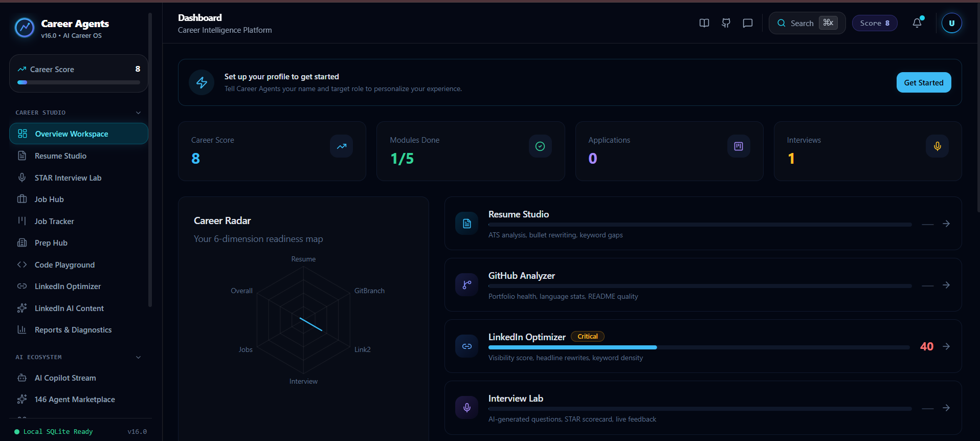This screenshot has height=441, width=980.
Task: Open the user avatar U menu
Action: 952,23
